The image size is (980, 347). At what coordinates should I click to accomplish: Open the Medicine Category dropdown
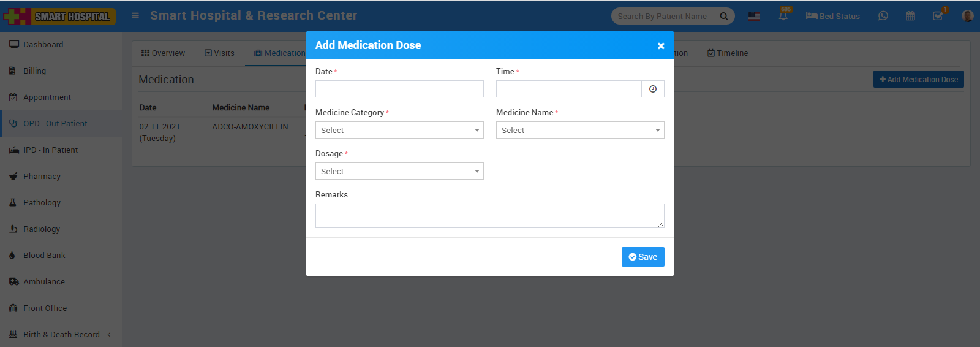399,130
